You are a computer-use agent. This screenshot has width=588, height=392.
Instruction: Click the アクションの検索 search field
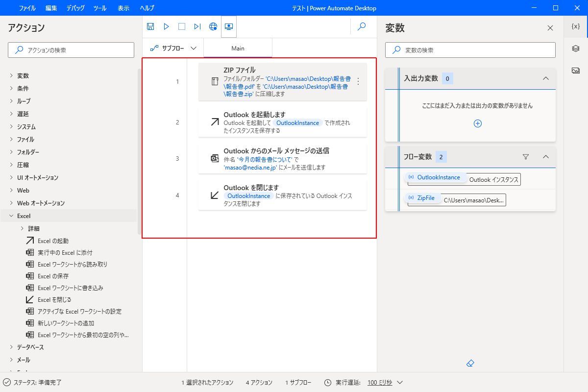71,50
